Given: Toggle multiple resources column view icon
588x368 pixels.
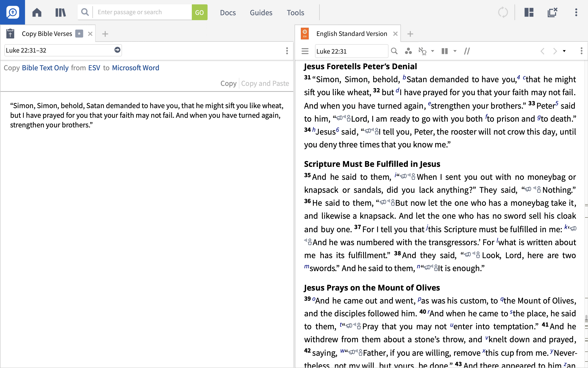Looking at the screenshot, I should 445,51.
